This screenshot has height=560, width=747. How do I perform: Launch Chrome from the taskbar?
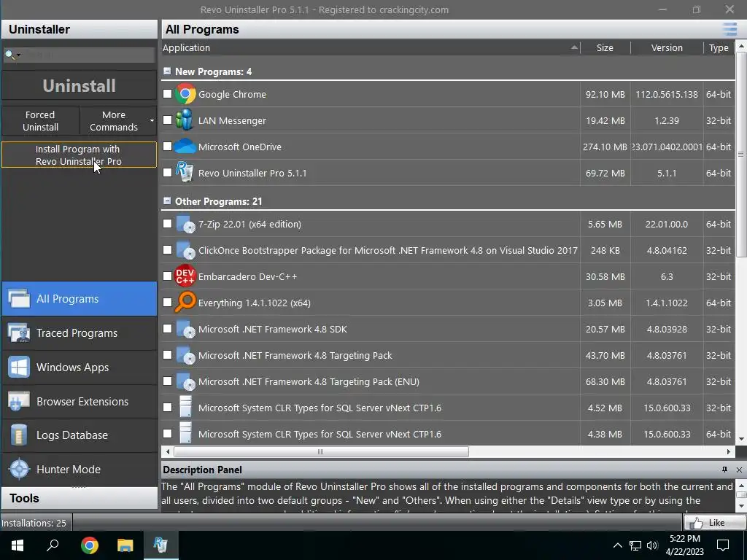(x=89, y=545)
